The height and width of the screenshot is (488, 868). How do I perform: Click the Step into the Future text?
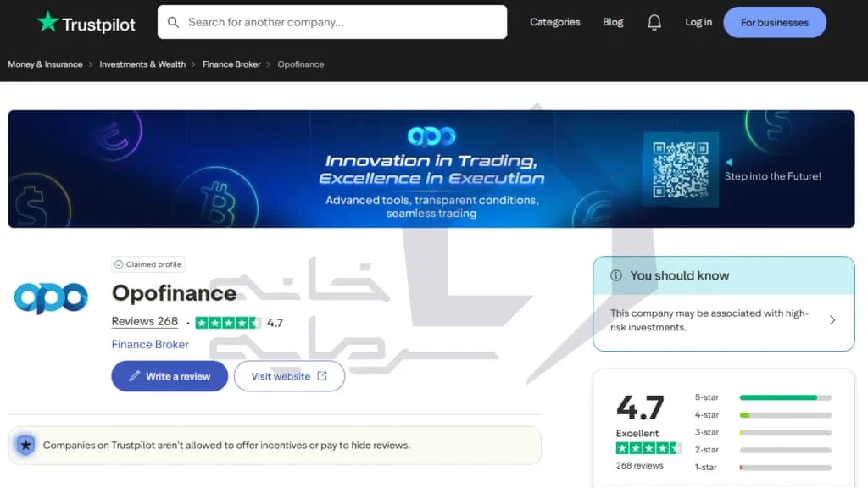[773, 176]
